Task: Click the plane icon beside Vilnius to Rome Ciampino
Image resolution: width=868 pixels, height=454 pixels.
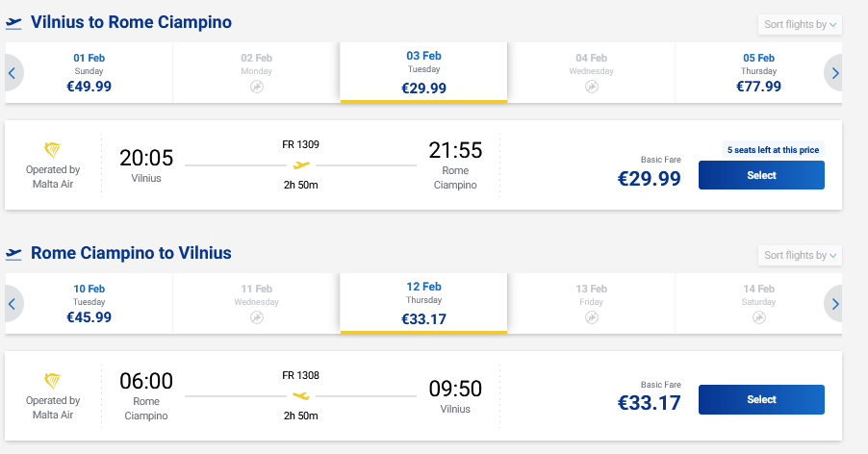Action: coord(13,23)
